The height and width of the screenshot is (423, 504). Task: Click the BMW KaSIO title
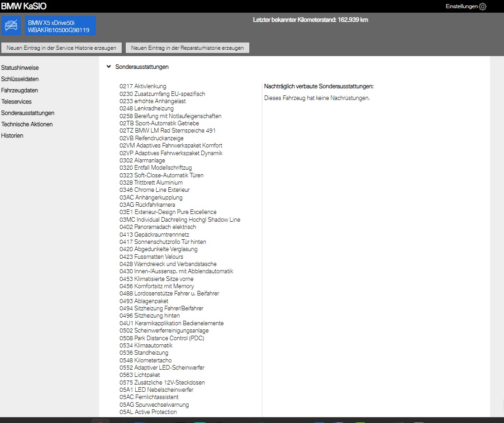point(24,6)
